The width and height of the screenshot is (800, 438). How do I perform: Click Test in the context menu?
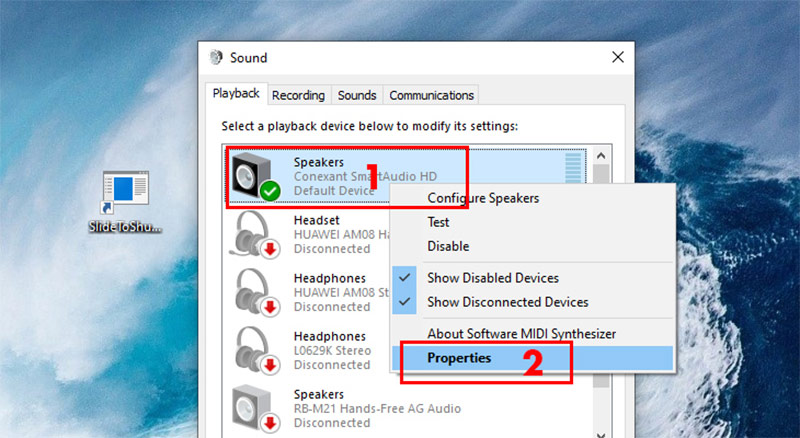tap(439, 222)
